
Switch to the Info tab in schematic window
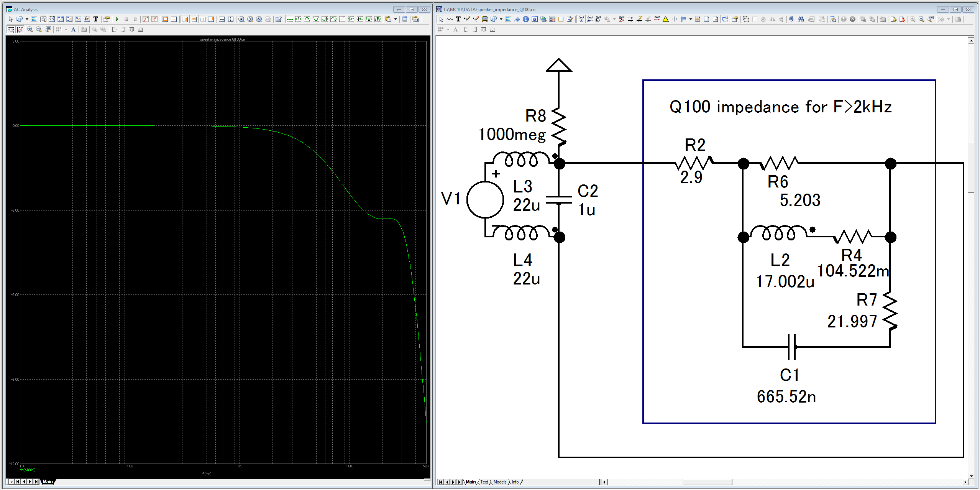tap(515, 482)
